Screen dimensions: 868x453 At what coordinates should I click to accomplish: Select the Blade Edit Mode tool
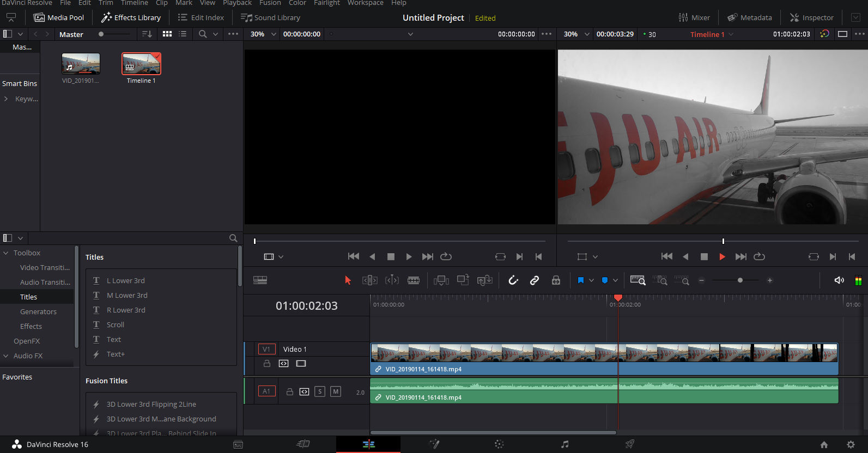[x=414, y=280]
